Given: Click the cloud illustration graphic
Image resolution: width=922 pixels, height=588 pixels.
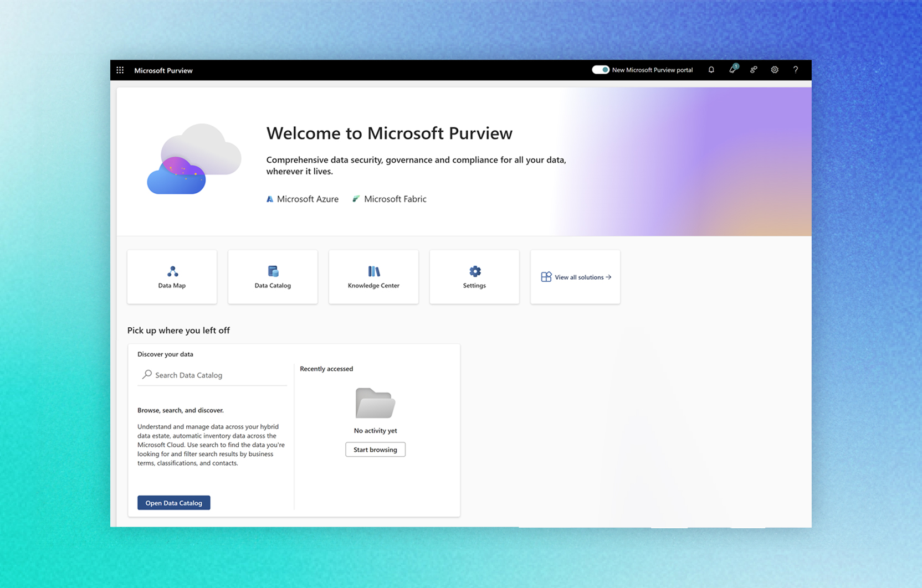Looking at the screenshot, I should click(194, 159).
